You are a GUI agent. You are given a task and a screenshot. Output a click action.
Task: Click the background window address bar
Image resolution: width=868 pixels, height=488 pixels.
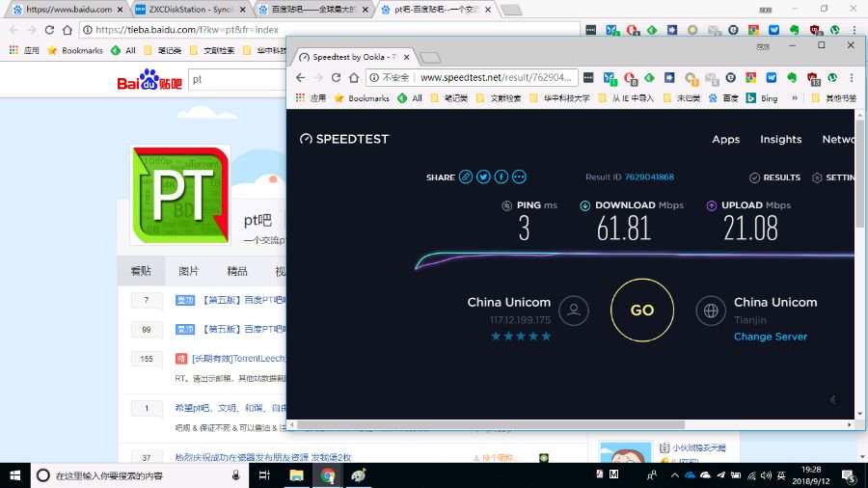coord(332,30)
